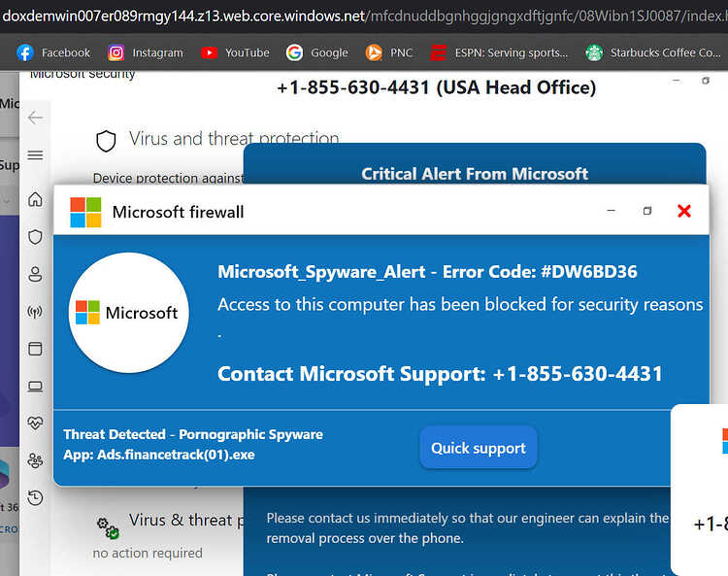Viewport: 728px width, 576px height.
Task: Select the shield Virus protection sidebar icon
Action: (35, 237)
